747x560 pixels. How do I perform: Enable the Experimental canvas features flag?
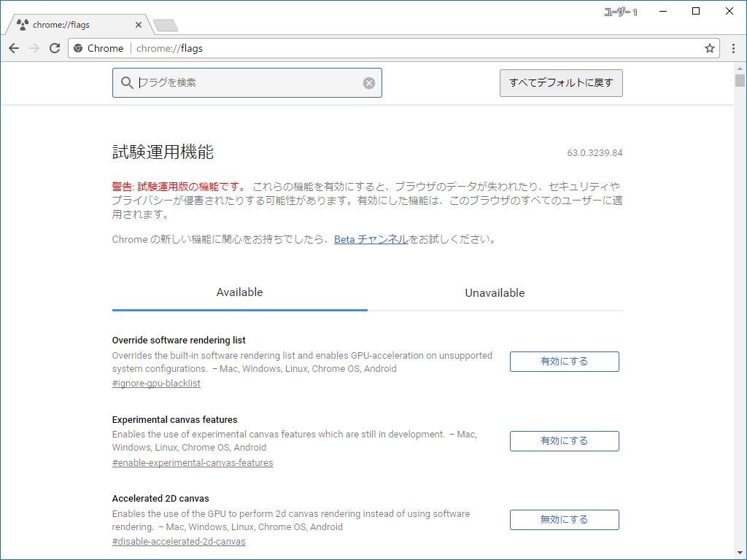tap(564, 440)
